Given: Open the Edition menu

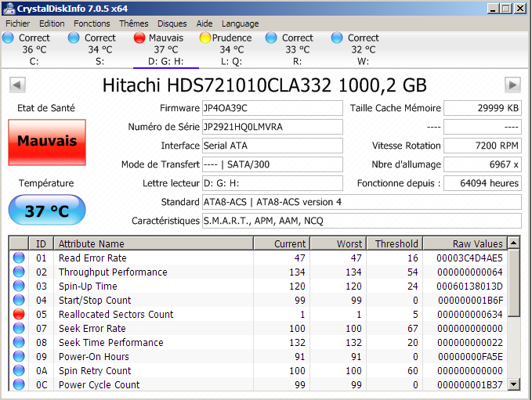Looking at the screenshot, I should click(x=52, y=23).
